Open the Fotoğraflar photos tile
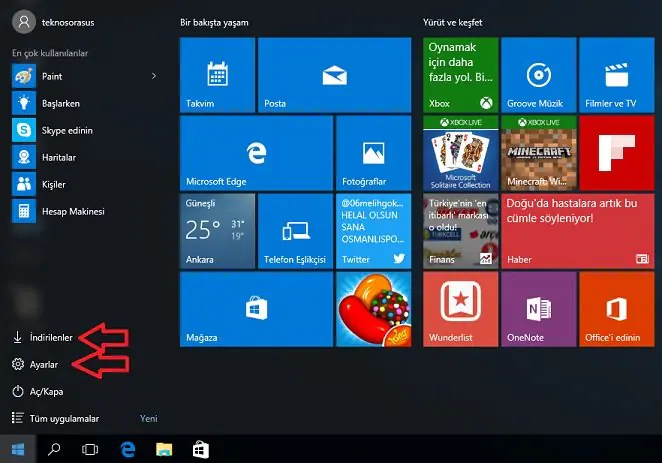 374,152
